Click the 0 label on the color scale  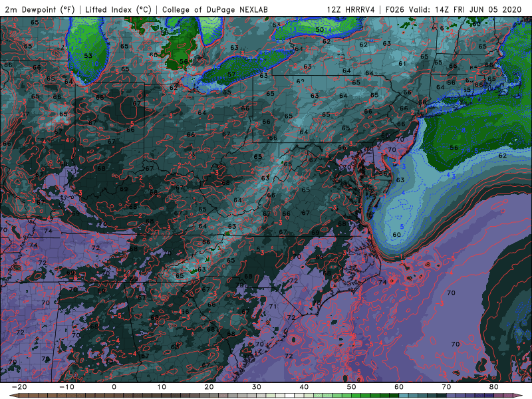(x=114, y=387)
